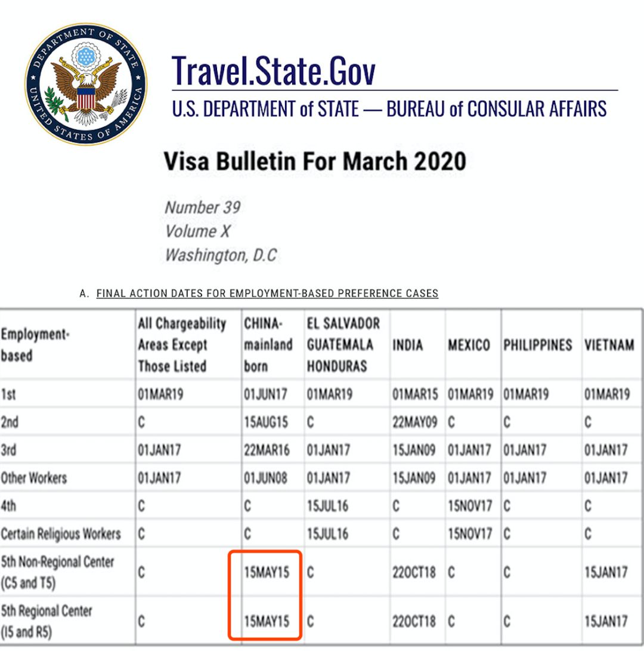Select the PHILIPPINES column header
This screenshot has height=651, width=644.
(x=537, y=345)
